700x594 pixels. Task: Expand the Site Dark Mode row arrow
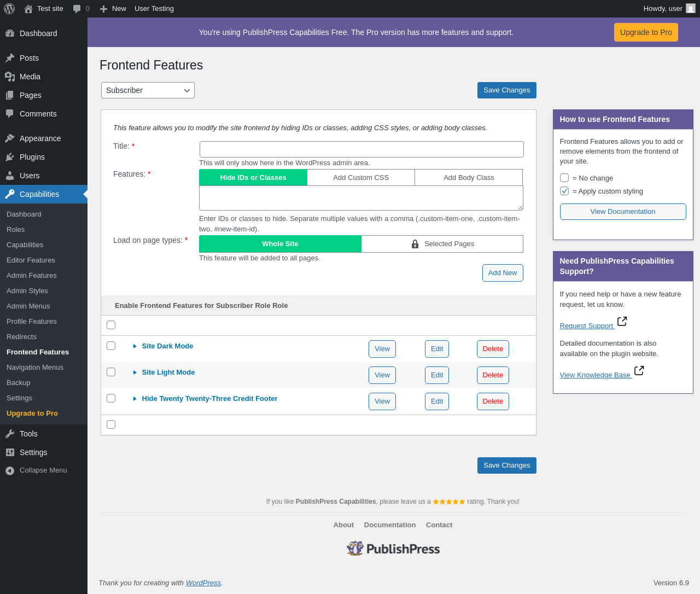tap(135, 346)
